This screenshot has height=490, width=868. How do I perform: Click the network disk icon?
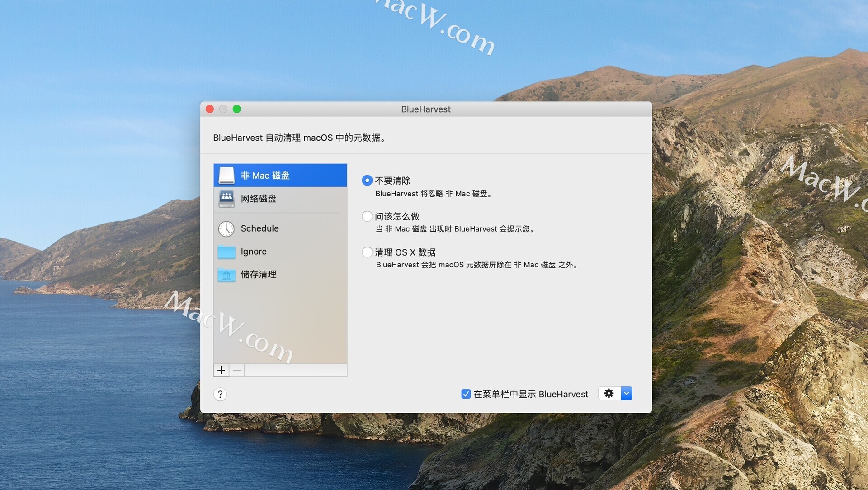(x=226, y=198)
